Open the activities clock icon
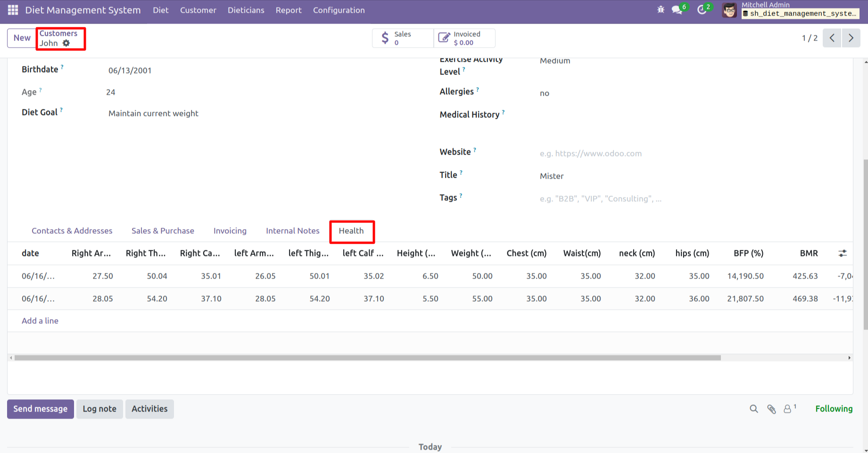The width and height of the screenshot is (868, 453). click(x=702, y=10)
